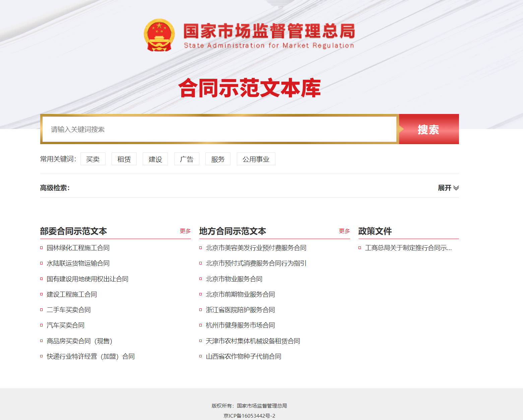Open 北京市前期物业服务合同
The width and height of the screenshot is (523, 420).
click(240, 294)
